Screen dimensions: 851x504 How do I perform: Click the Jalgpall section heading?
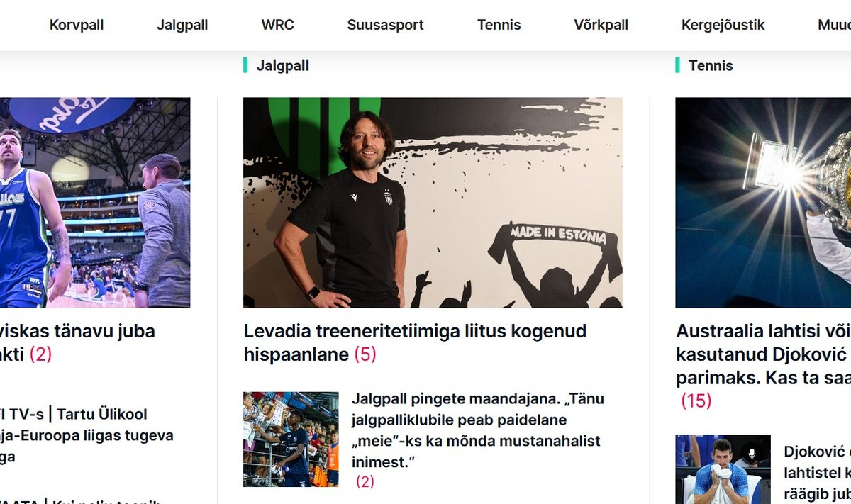point(282,66)
